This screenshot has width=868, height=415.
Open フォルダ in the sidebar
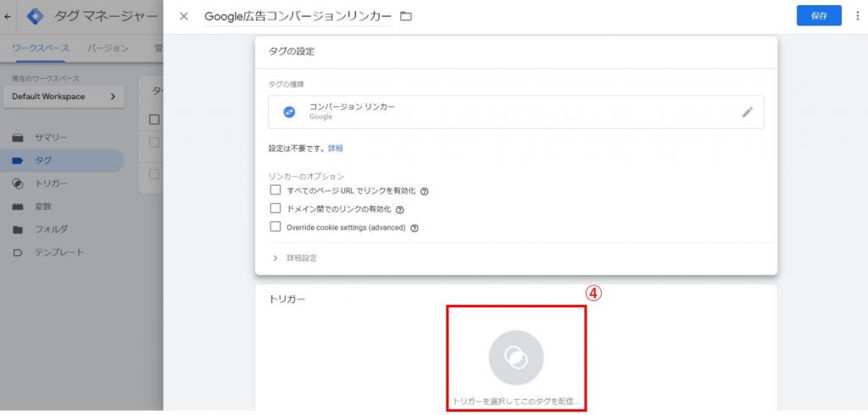point(62,229)
